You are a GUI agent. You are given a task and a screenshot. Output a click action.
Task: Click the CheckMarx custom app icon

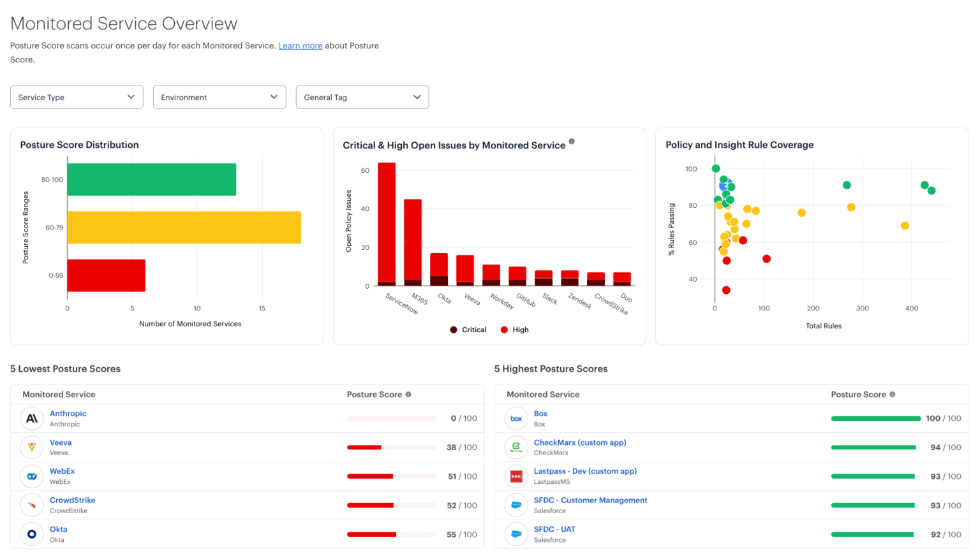(x=516, y=447)
